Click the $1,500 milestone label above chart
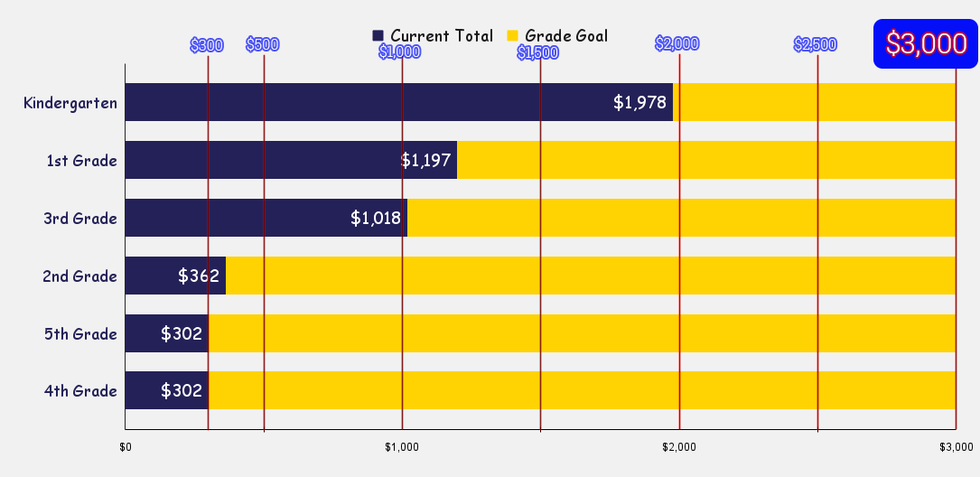Screen dimensions: 980x477 538,52
